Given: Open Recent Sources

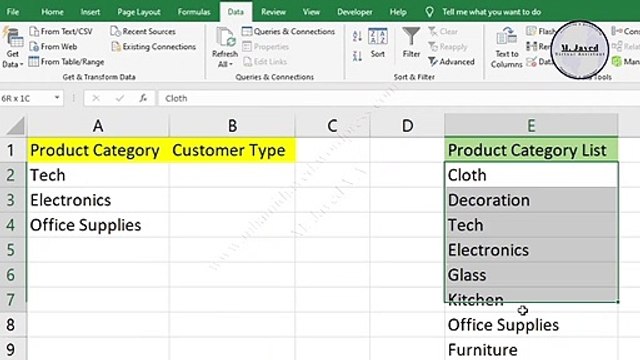Looking at the screenshot, I should coord(143,31).
